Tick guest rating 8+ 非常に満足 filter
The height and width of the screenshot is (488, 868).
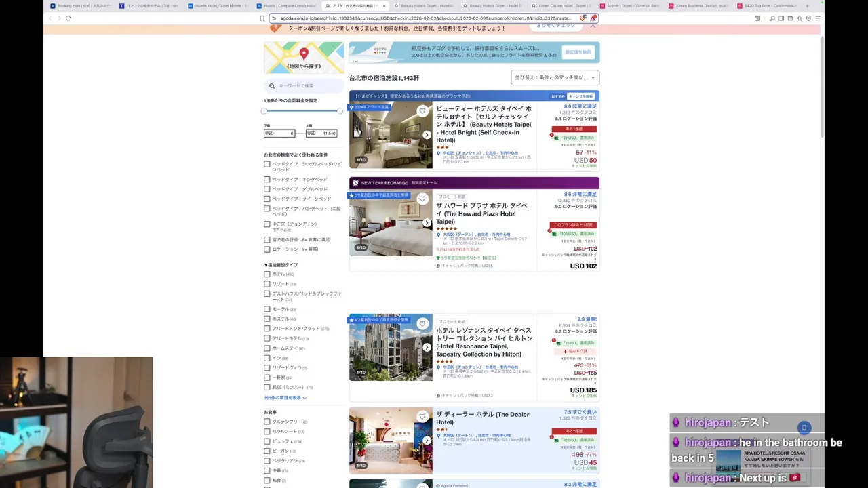click(267, 239)
